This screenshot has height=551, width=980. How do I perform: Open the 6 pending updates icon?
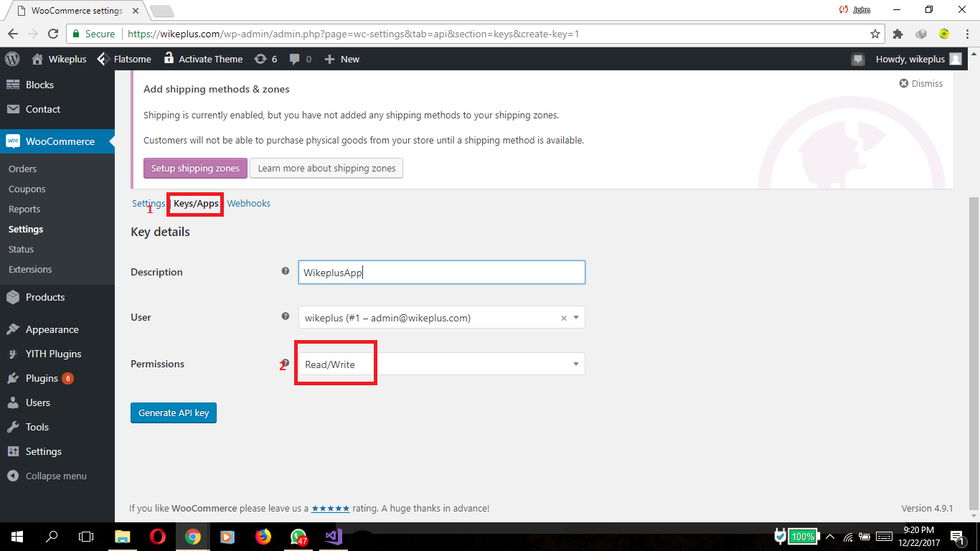tap(265, 59)
